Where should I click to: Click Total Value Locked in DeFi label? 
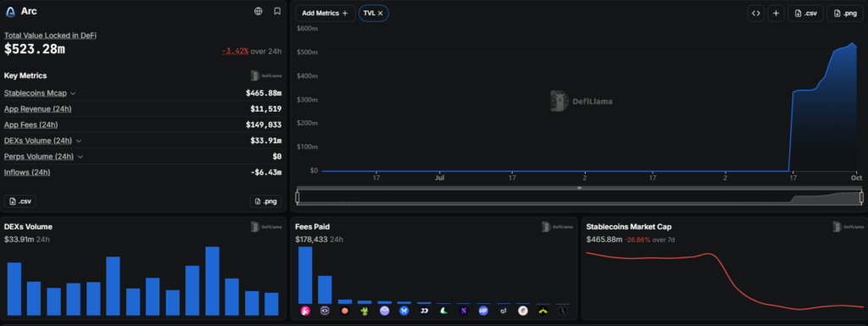point(50,35)
